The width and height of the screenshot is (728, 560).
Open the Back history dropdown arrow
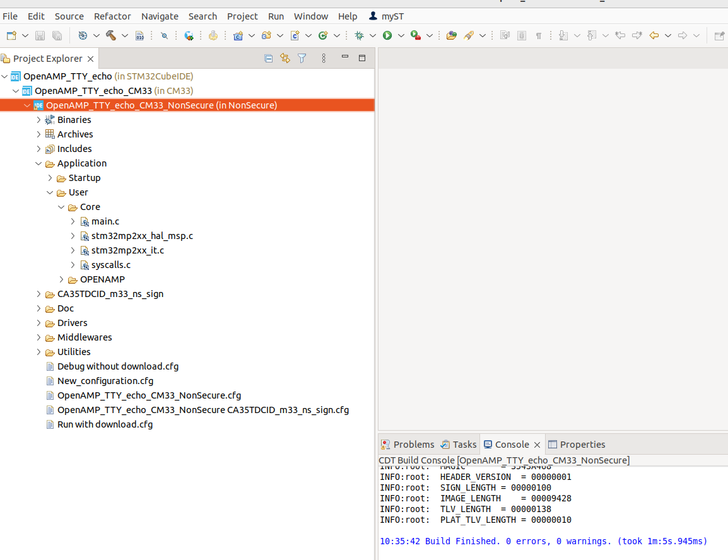(667, 35)
